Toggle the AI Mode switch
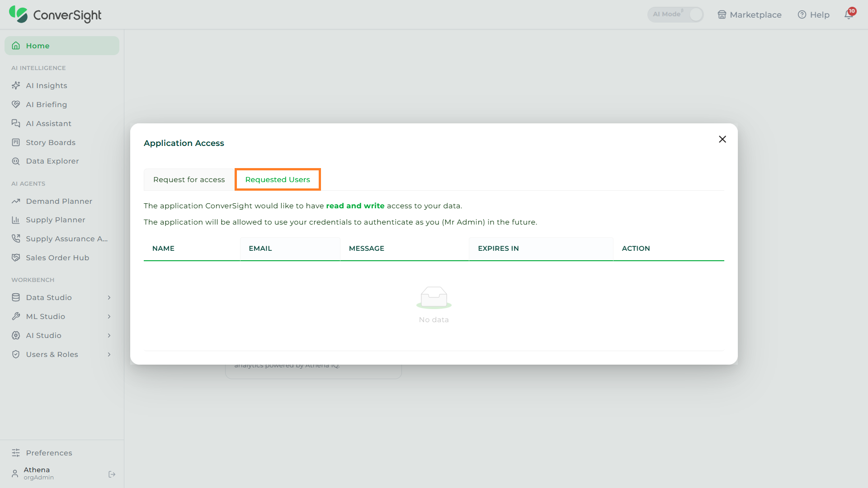This screenshot has width=868, height=488. tap(675, 14)
